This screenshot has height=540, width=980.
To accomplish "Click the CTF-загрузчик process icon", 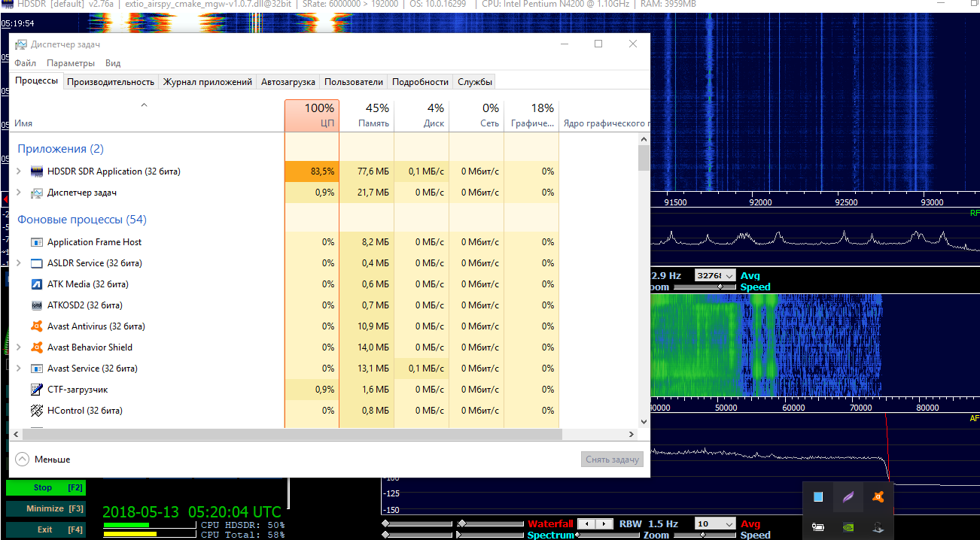I will pyautogui.click(x=37, y=390).
